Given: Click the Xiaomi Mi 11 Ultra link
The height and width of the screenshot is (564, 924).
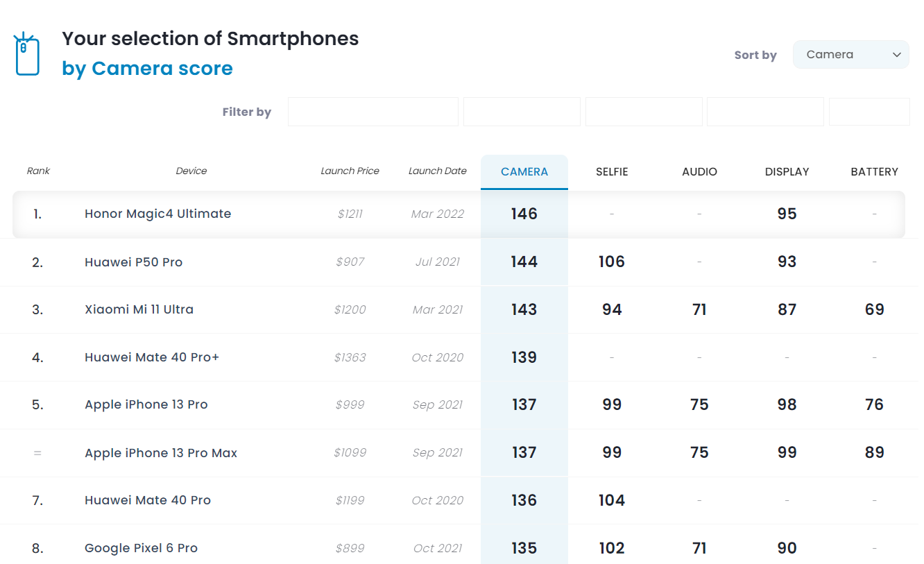Looking at the screenshot, I should coord(139,309).
